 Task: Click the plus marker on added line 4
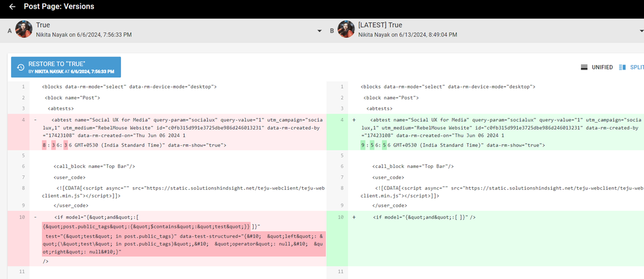tap(354, 120)
